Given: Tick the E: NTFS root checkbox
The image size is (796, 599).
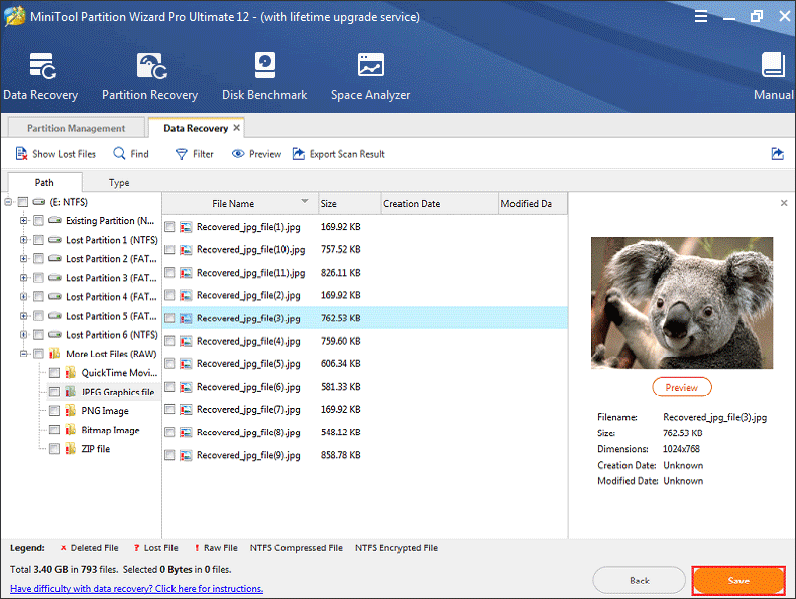Looking at the screenshot, I should 22,202.
